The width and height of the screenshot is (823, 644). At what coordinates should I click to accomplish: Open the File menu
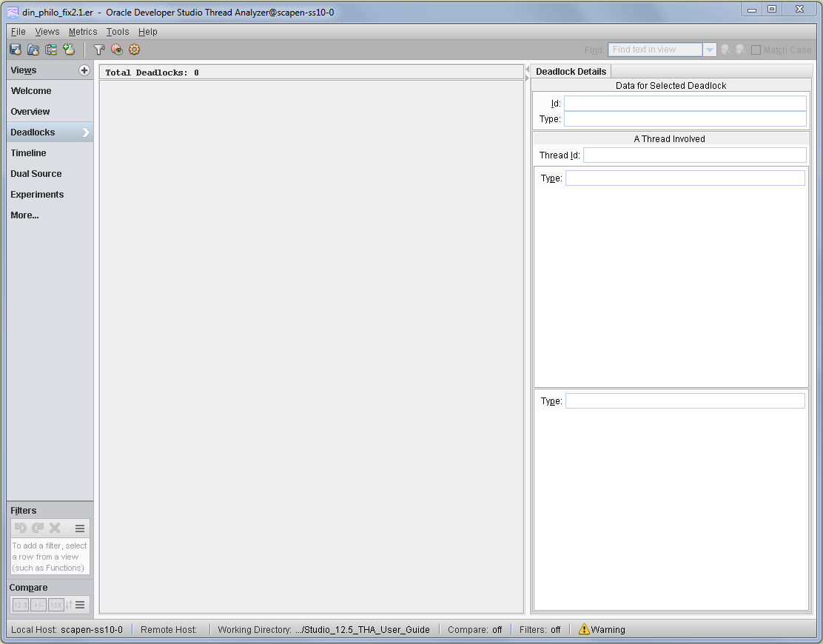click(19, 32)
